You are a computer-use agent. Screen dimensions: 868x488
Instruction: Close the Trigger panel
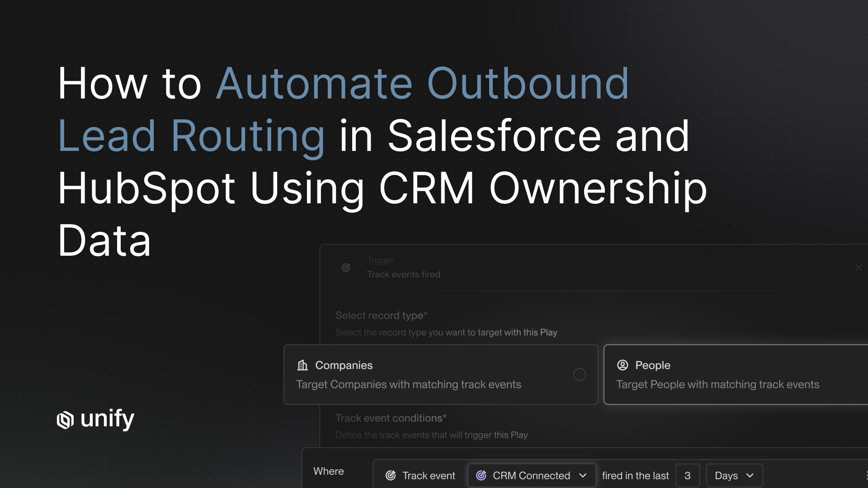tap(859, 267)
